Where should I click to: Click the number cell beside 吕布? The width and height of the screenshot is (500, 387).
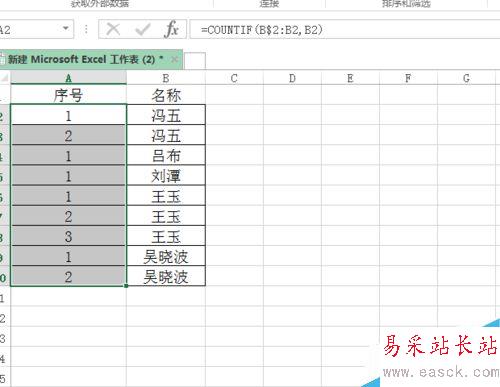tap(68, 156)
